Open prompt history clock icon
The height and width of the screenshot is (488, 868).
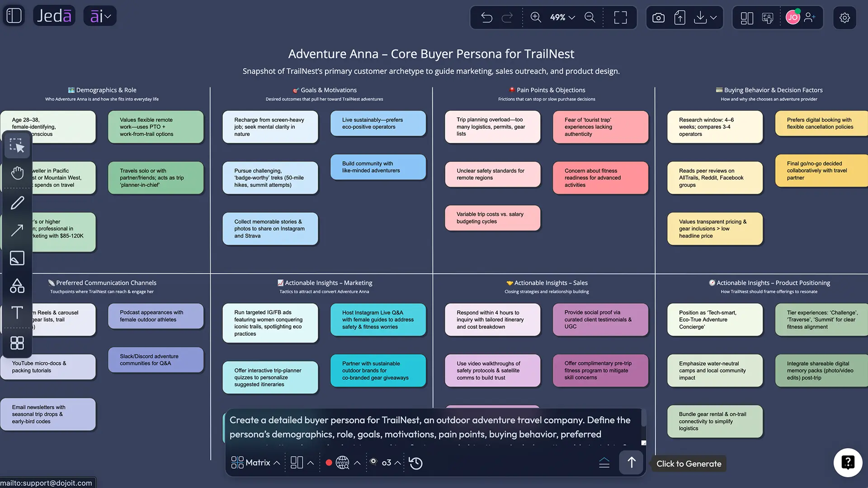click(415, 463)
